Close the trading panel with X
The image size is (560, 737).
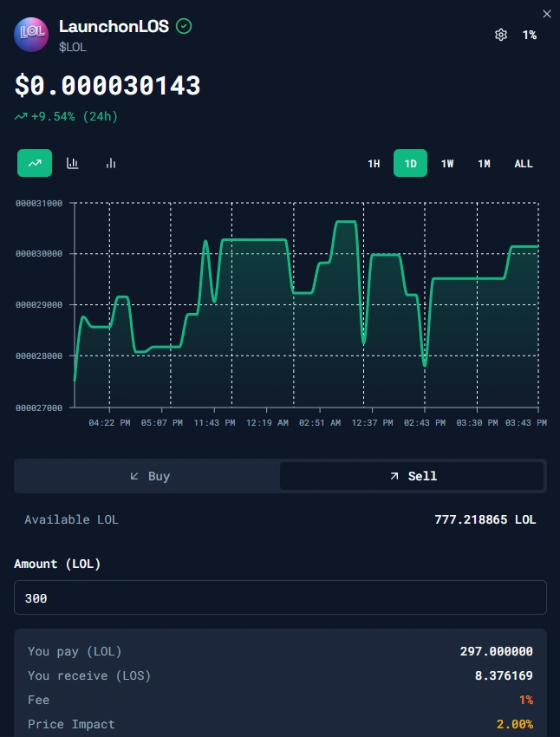tap(546, 13)
